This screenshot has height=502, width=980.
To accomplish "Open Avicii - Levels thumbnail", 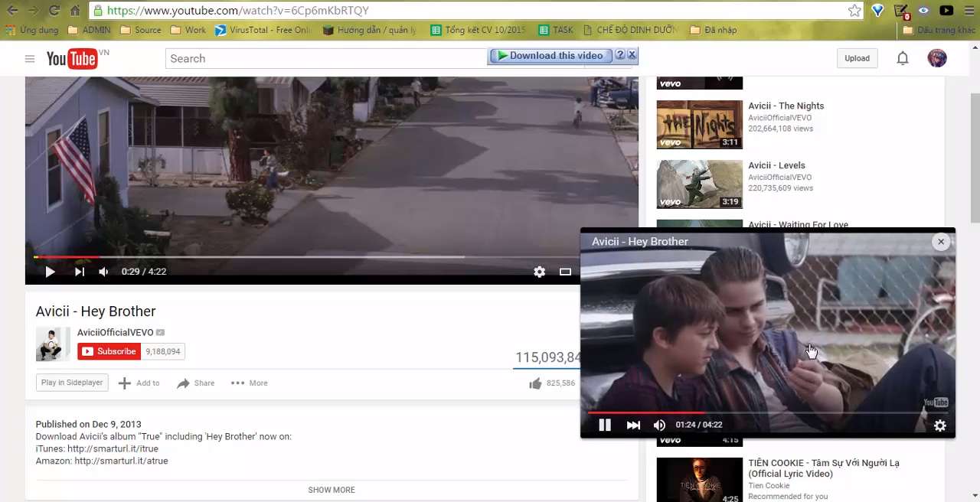I will coord(700,184).
